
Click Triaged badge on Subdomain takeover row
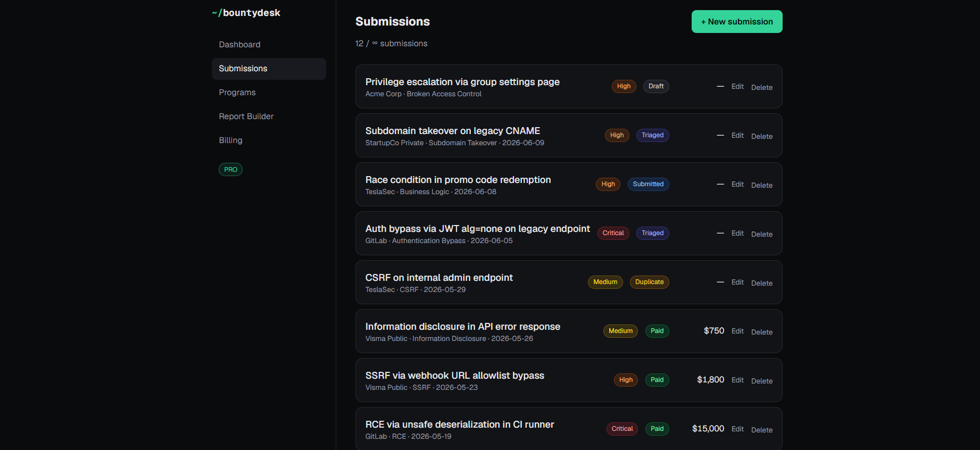pyautogui.click(x=653, y=135)
